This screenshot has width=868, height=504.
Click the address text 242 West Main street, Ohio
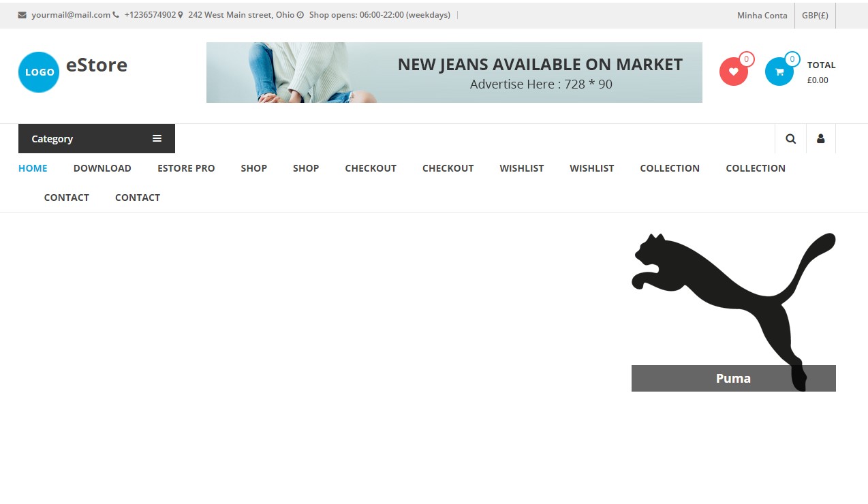point(241,15)
